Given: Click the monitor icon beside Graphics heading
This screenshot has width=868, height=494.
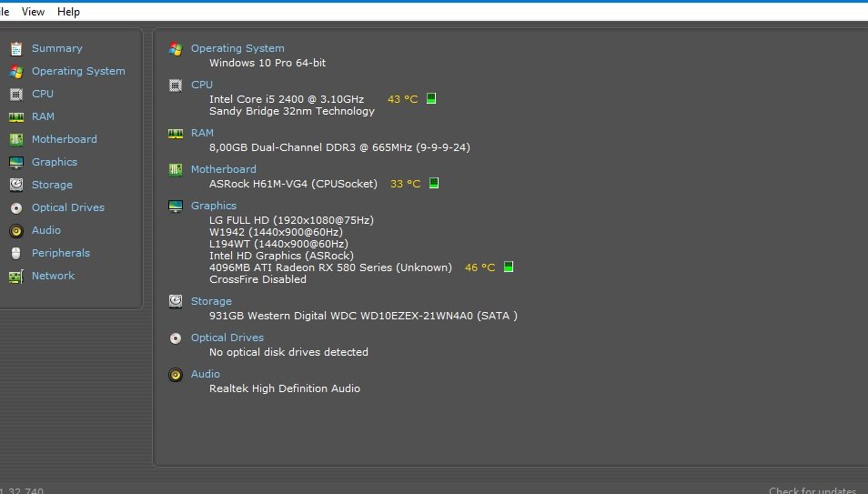Looking at the screenshot, I should [176, 206].
